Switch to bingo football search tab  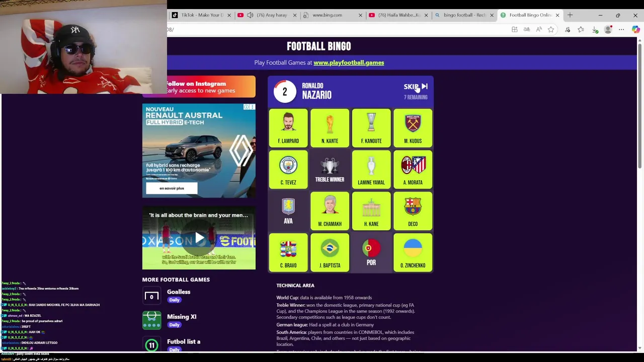coord(464,15)
